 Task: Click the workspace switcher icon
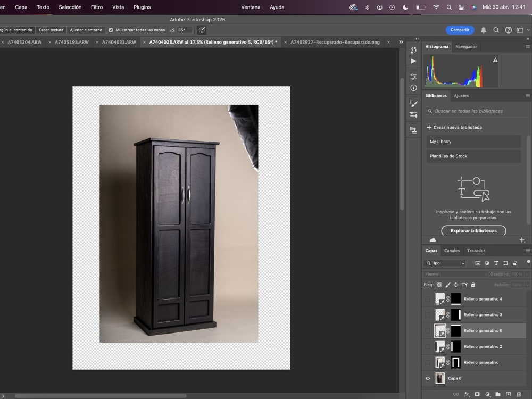coord(520,30)
